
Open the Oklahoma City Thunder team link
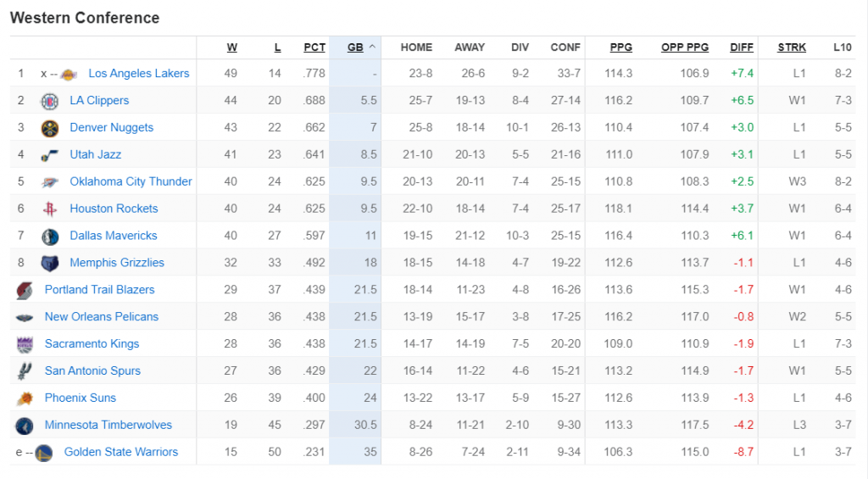[131, 181]
